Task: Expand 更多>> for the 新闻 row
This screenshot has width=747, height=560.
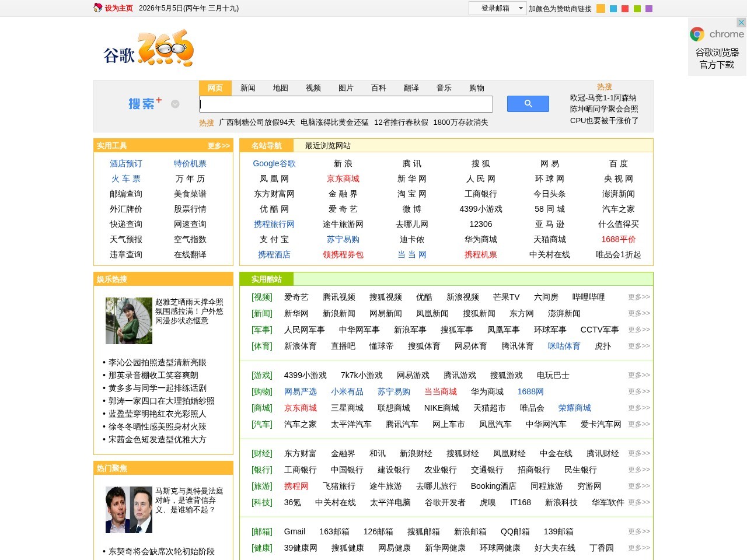Action: tap(639, 313)
